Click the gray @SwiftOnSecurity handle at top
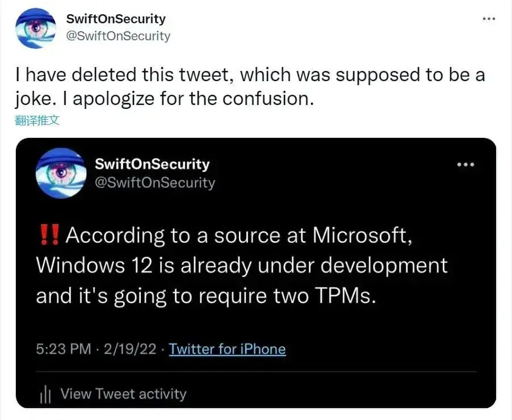Screen dimensions: 512x420 pos(118,36)
